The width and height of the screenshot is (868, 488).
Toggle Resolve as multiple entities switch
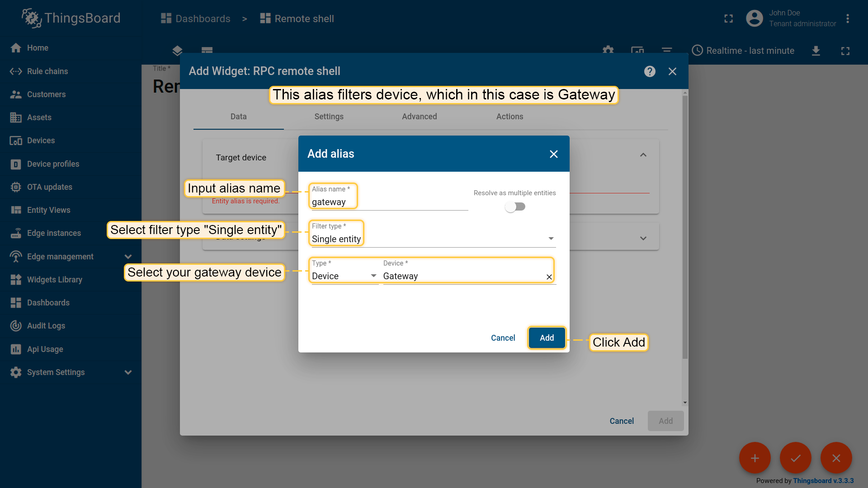tap(515, 206)
